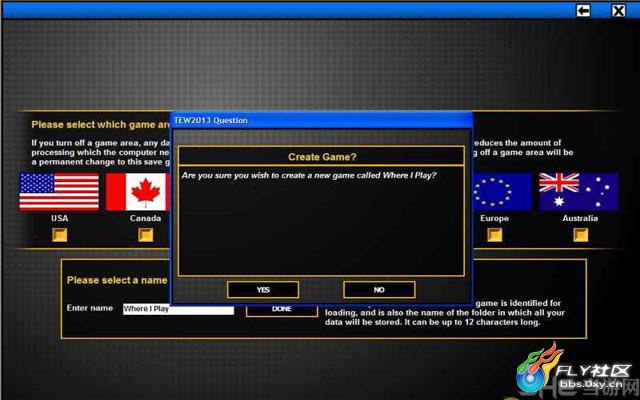Click the 'Australia' label text
Screen dimensions: 640x400
pyautogui.click(x=580, y=218)
